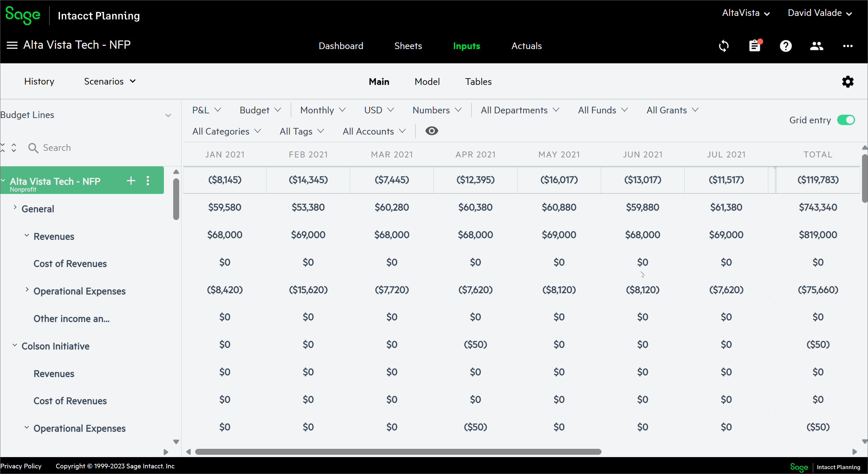This screenshot has width=868, height=474.
Task: Click the Sage logo in header
Action: coord(23,15)
